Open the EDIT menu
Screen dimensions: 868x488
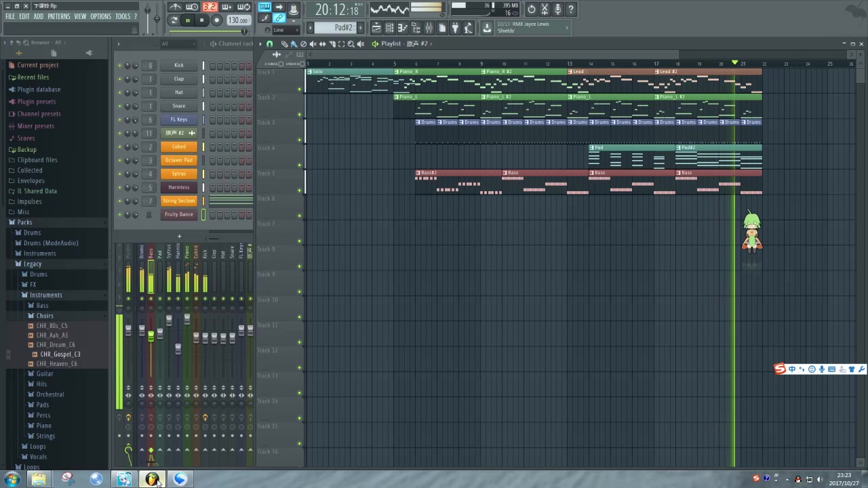[x=24, y=16]
